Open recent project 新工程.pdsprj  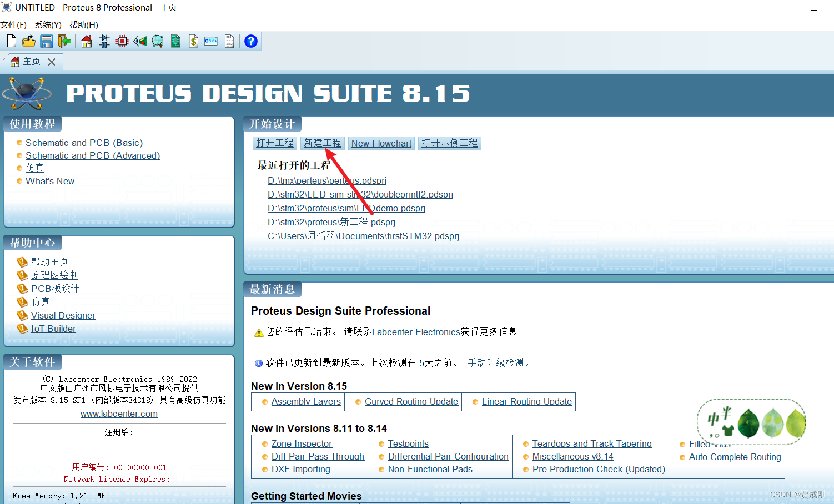click(x=331, y=222)
